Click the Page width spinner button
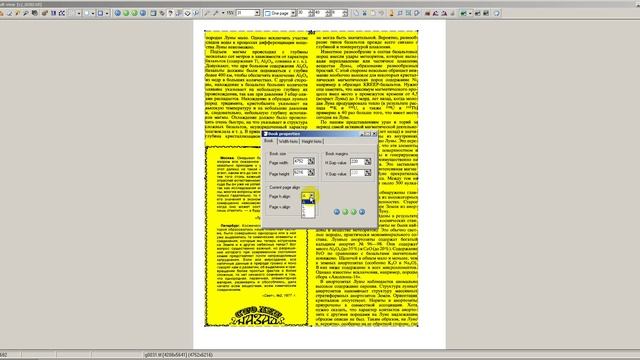640x360 pixels. point(311,162)
